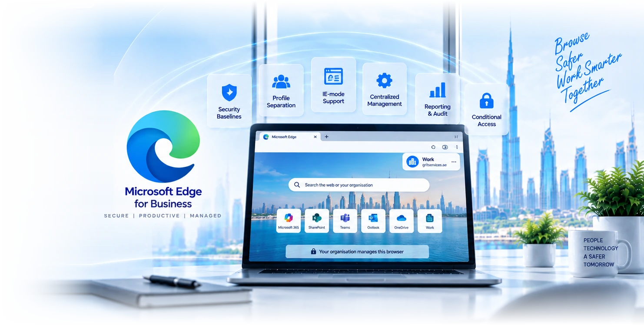Click the word 'PRODUCTIVE' in the tagline
The width and height of the screenshot is (644, 325).
point(159,216)
